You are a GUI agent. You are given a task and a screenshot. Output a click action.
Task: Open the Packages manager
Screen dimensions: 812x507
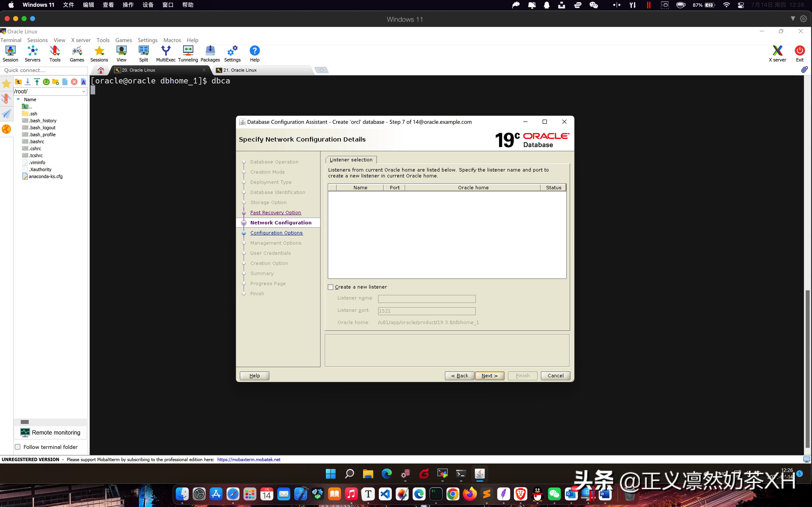click(210, 54)
